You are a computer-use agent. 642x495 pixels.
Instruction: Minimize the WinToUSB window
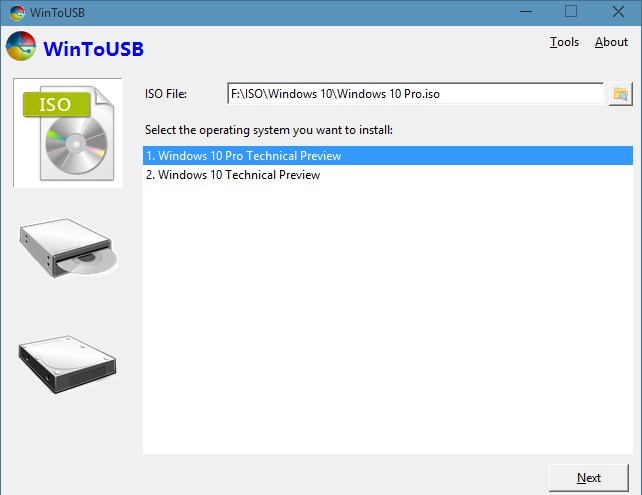click(524, 12)
